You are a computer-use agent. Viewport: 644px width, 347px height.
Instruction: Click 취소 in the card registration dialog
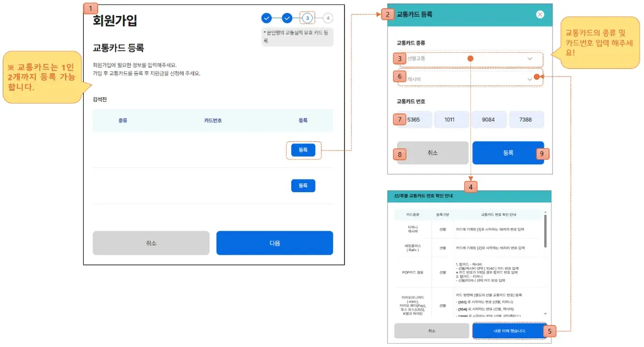[432, 153]
